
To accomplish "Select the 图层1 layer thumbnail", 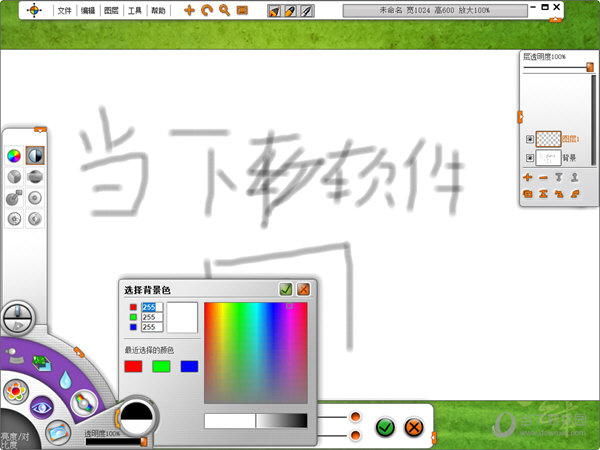I will click(548, 139).
